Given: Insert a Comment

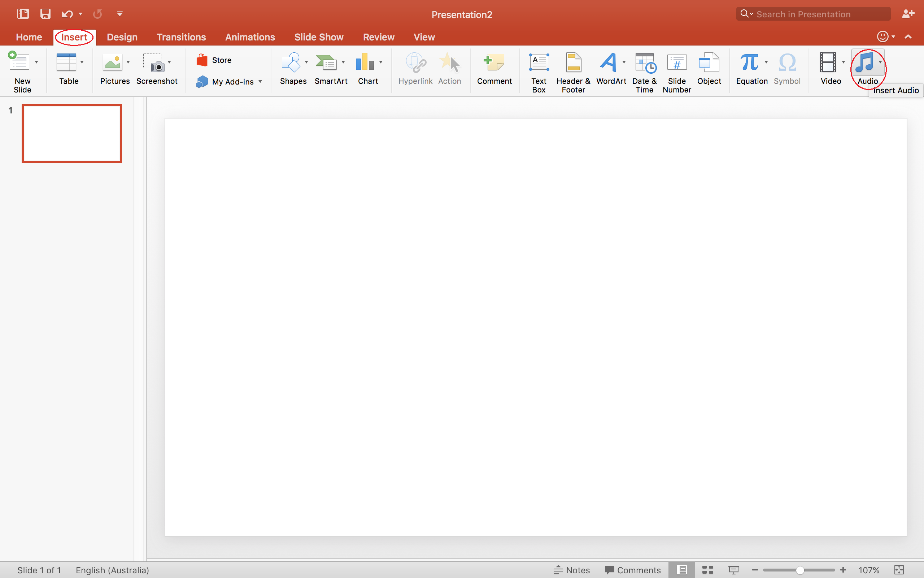Looking at the screenshot, I should pos(494,69).
